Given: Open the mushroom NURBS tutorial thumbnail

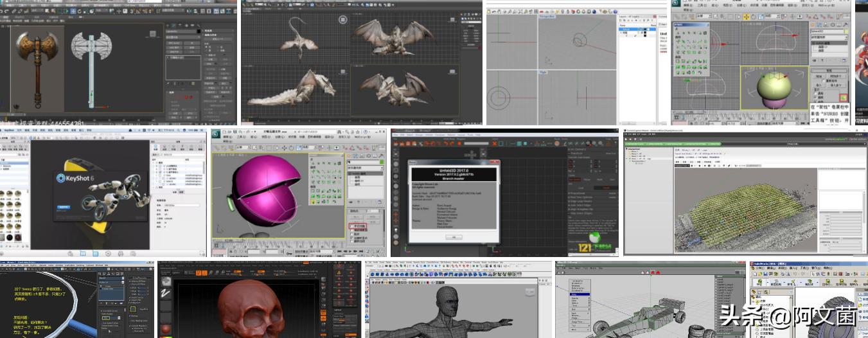Looking at the screenshot, I should click(762, 62).
